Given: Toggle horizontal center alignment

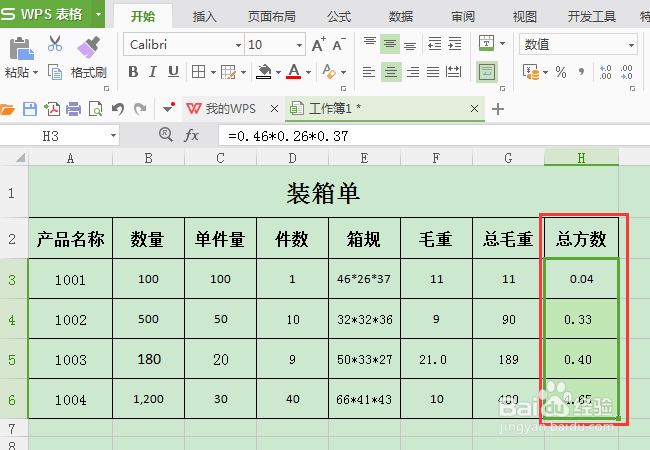Looking at the screenshot, I should coord(391,72).
